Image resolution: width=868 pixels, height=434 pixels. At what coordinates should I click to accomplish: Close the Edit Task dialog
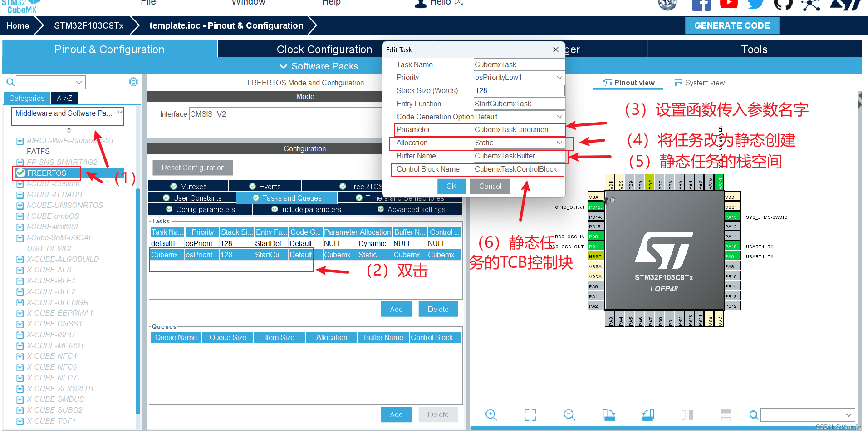[556, 49]
